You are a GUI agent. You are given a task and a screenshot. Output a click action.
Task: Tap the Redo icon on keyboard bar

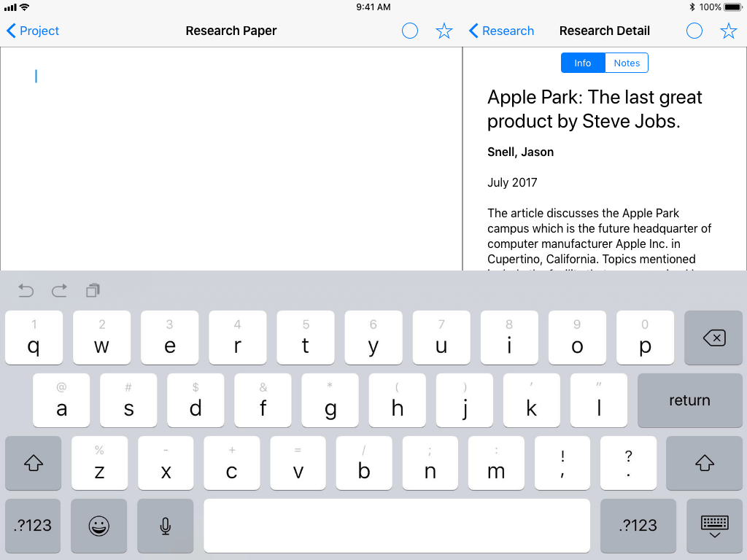point(59,290)
